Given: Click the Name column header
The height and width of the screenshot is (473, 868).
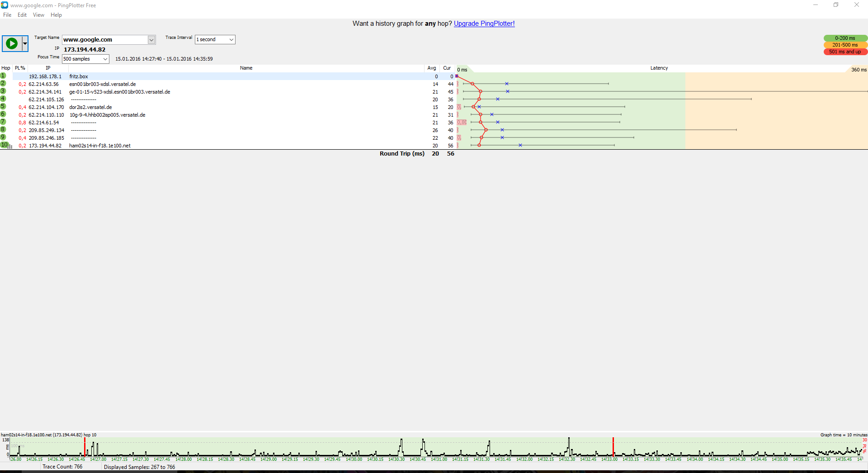Looking at the screenshot, I should click(x=246, y=68).
